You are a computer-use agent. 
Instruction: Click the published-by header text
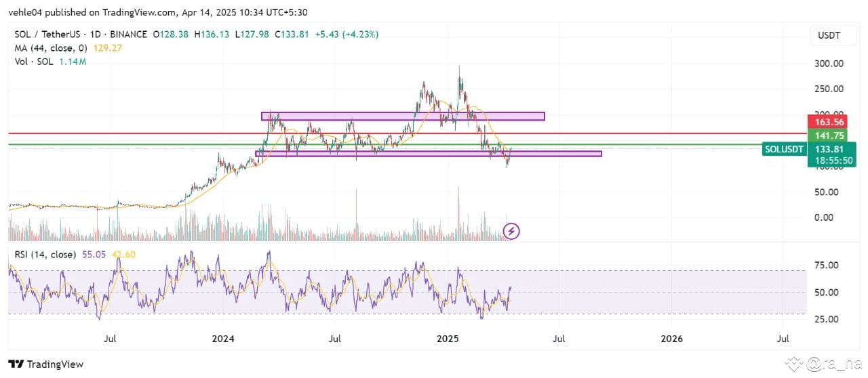pyautogui.click(x=157, y=12)
